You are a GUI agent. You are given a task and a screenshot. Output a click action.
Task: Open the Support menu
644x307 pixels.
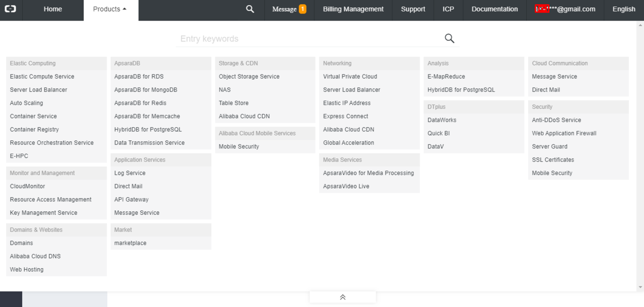pos(413,9)
